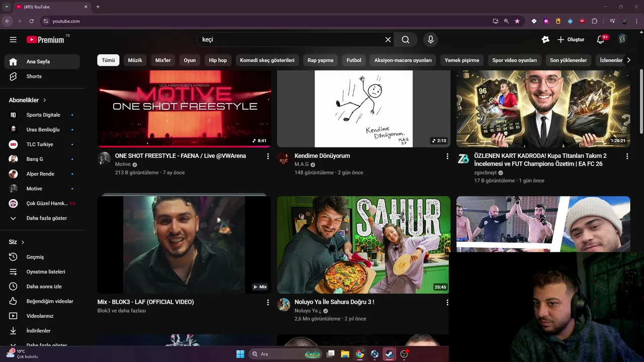Clear the search box with the X
The image size is (644, 362).
click(388, 40)
